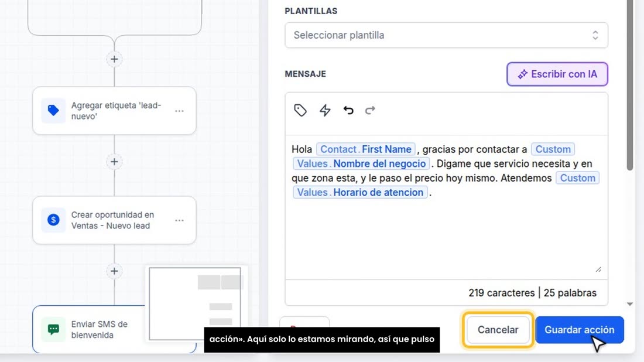Click the scrollbar down arrow
Screen dimensions: 644x362
point(629,305)
